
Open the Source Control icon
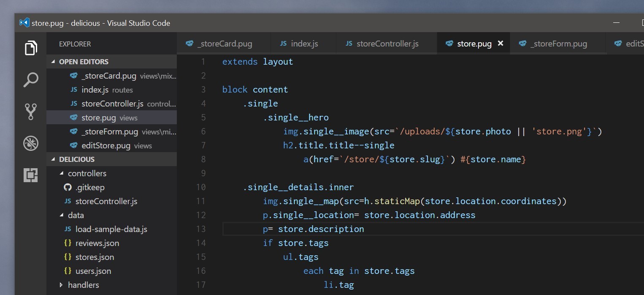tap(31, 112)
